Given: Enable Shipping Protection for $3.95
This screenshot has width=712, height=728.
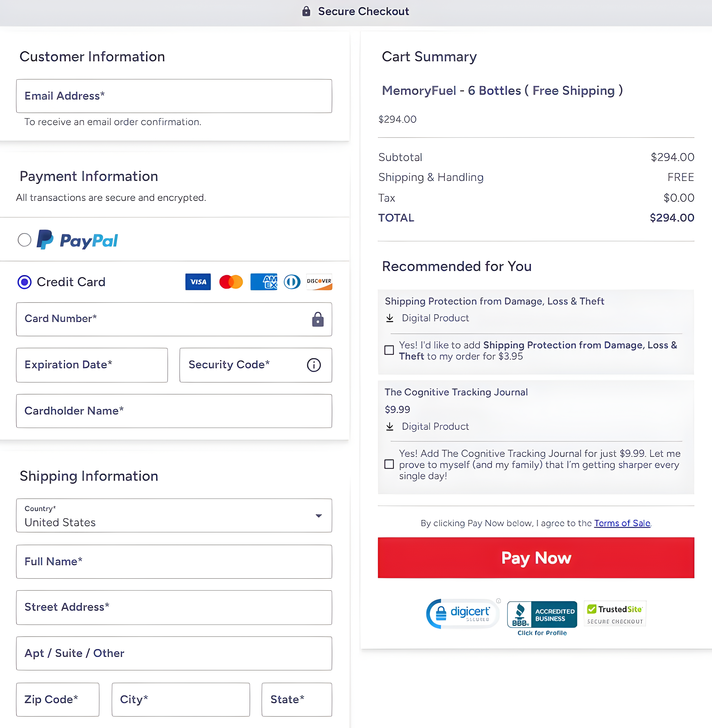Looking at the screenshot, I should (389, 350).
